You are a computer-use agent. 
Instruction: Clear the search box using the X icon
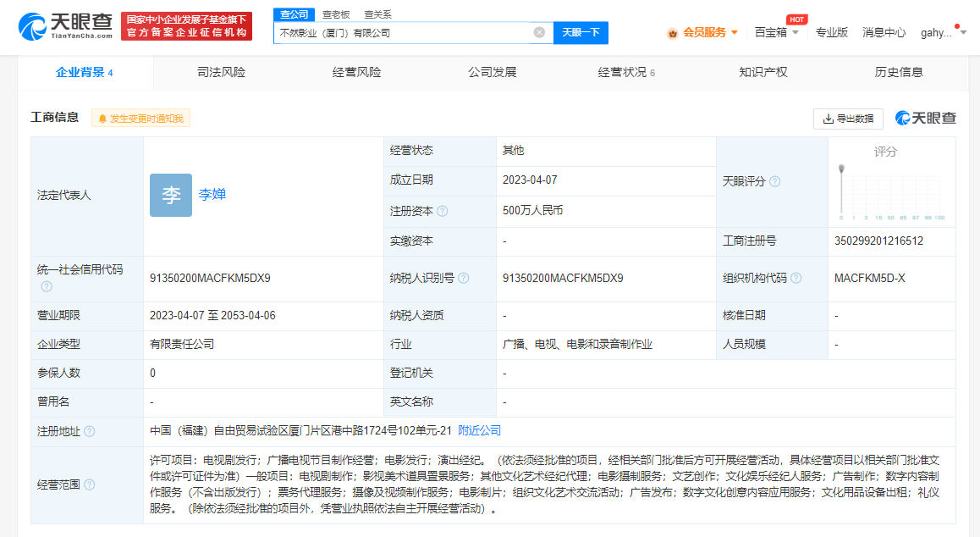[539, 32]
